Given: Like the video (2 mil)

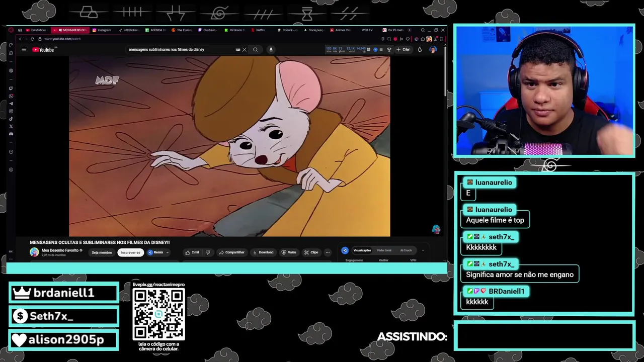Looking at the screenshot, I should point(192,252).
